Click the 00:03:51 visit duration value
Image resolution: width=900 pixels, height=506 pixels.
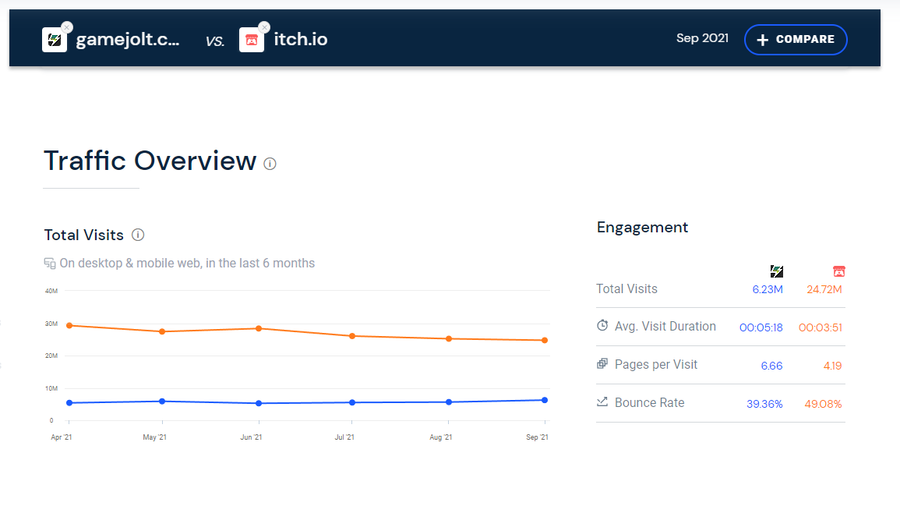pyautogui.click(x=820, y=328)
